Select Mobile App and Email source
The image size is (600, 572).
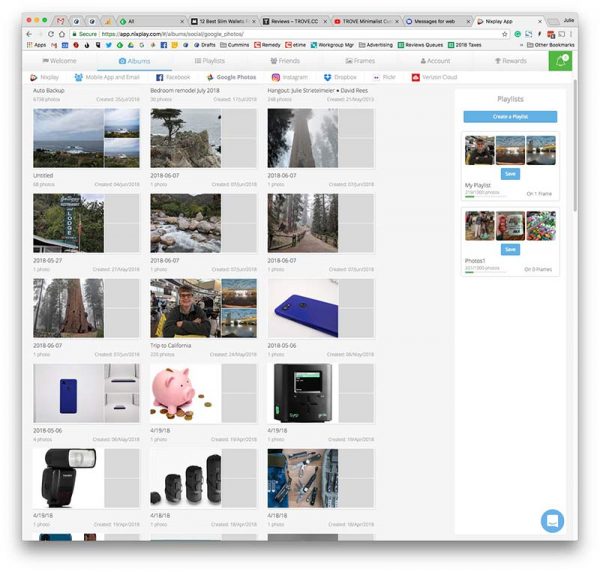click(x=107, y=77)
